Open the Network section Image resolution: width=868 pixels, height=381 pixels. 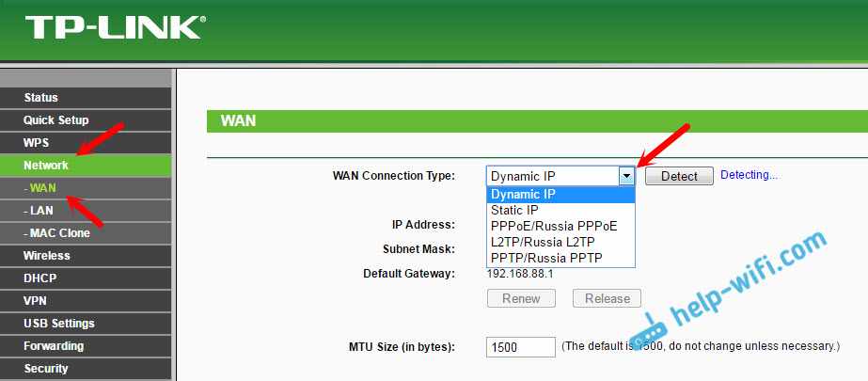click(87, 165)
